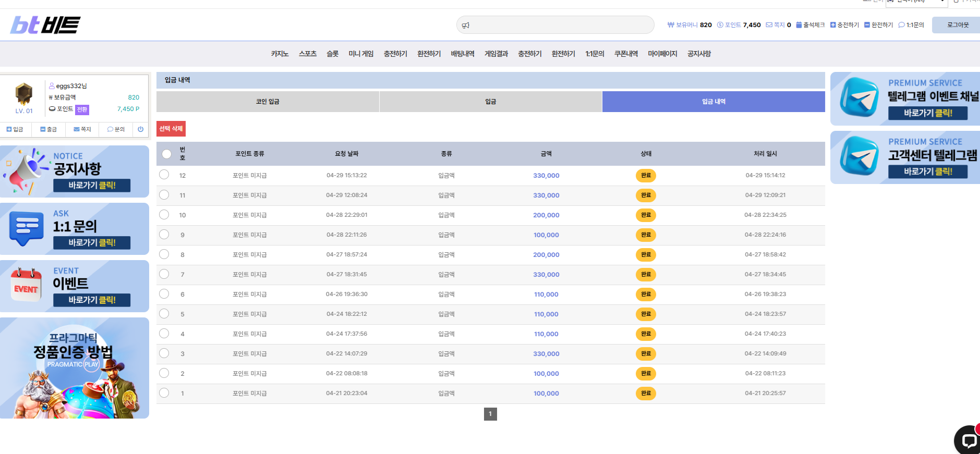Open the 카지노 menu item
This screenshot has width=980, height=454.
[280, 54]
